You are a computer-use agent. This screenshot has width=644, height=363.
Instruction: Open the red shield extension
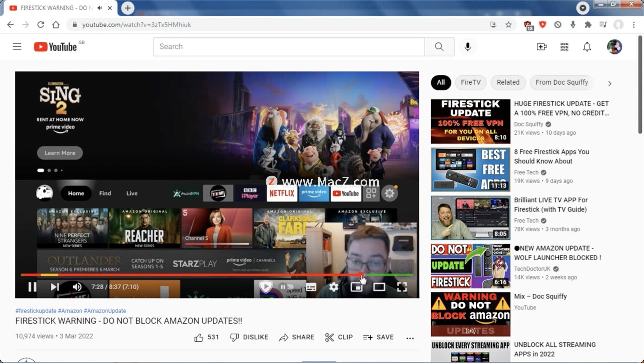point(542,25)
